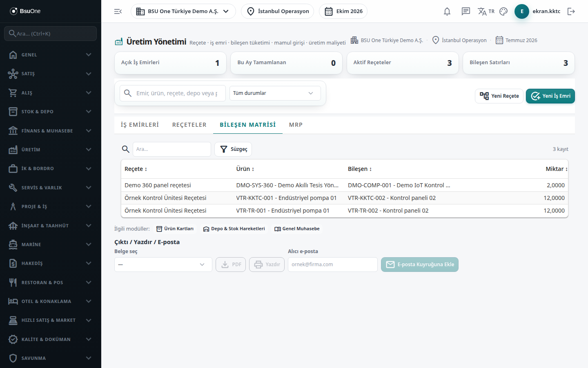Open the Belge seç dropdown
This screenshot has height=368, width=588.
pyautogui.click(x=163, y=265)
